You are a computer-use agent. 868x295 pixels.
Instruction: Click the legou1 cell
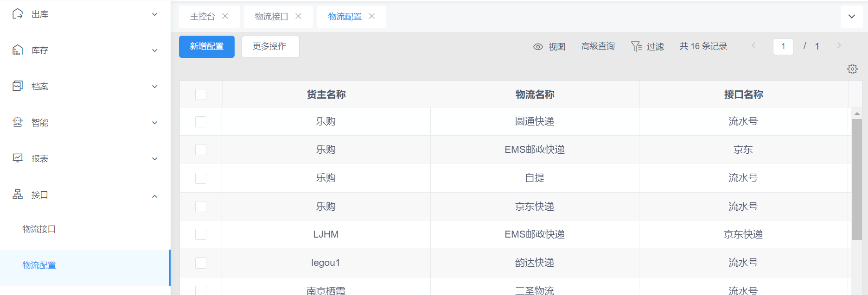(x=325, y=263)
